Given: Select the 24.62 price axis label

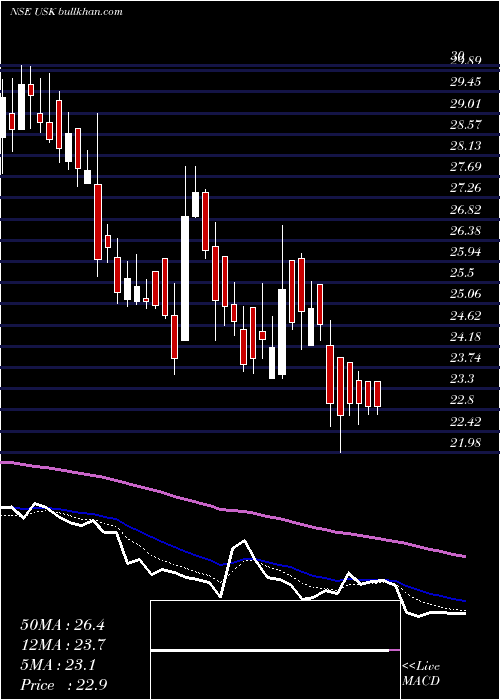Looking at the screenshot, I should click(x=466, y=316).
